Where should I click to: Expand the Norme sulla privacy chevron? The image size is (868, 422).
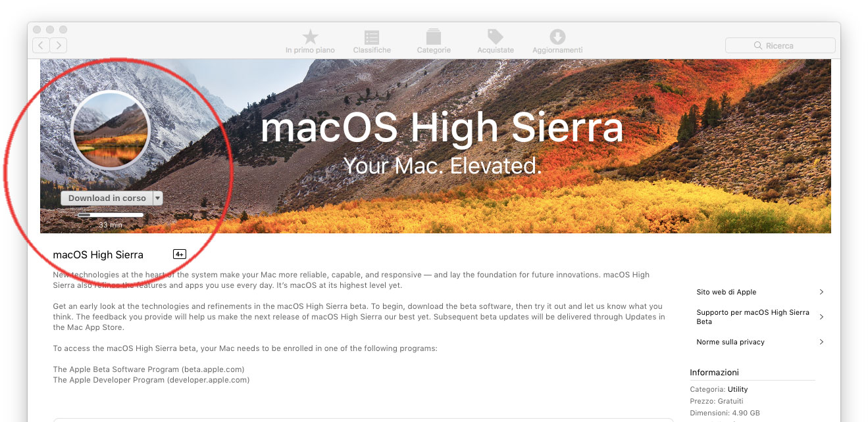pos(822,342)
